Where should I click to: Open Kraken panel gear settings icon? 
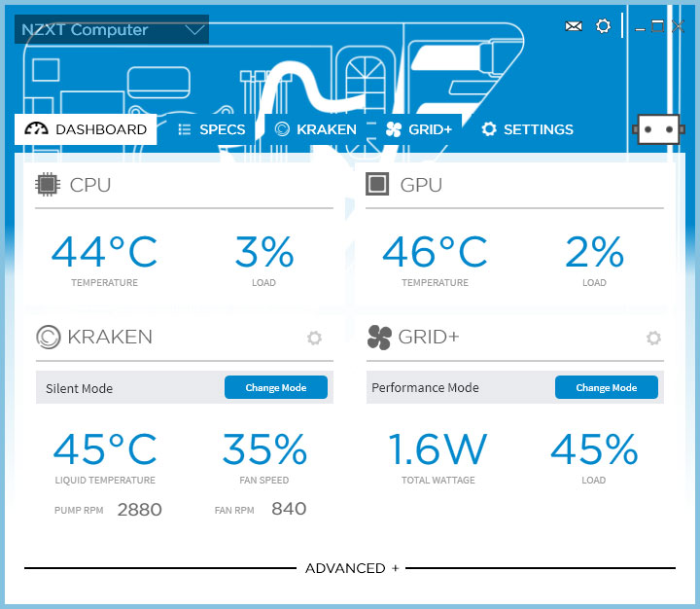pyautogui.click(x=314, y=338)
